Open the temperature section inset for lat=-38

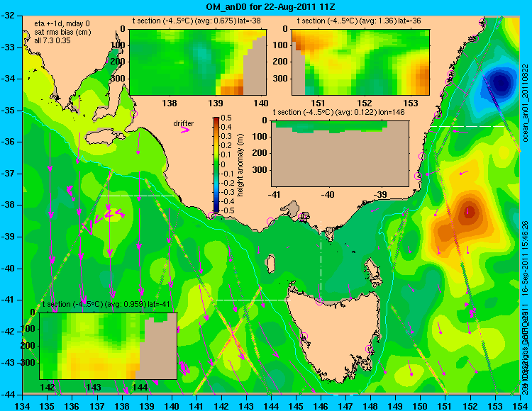tap(198, 62)
